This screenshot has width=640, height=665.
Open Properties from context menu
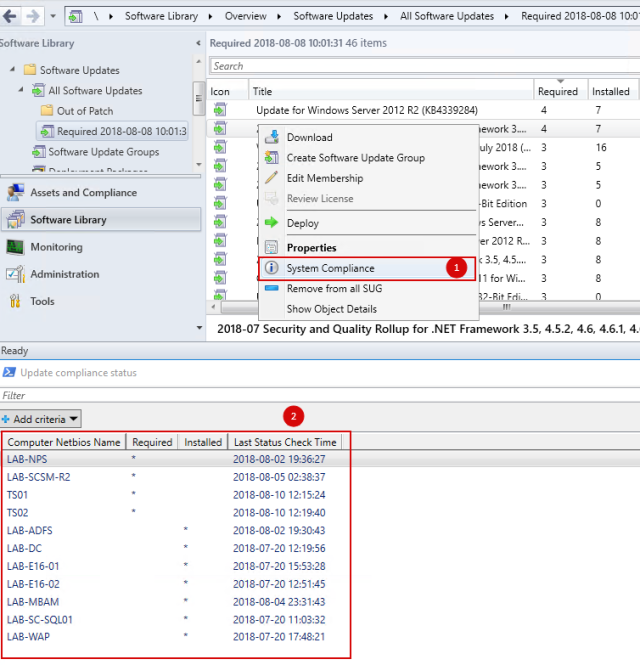point(368,248)
